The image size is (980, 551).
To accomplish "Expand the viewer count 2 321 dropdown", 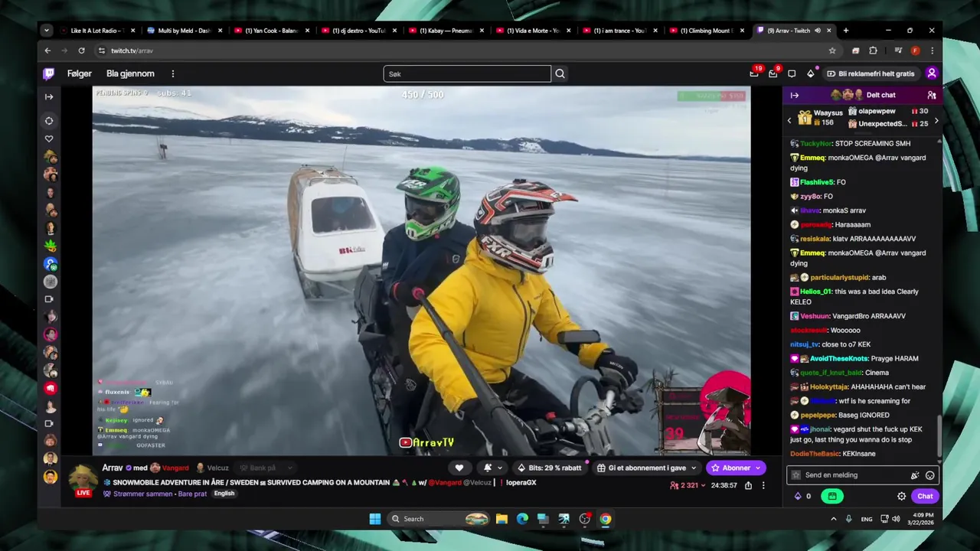I will tap(688, 485).
